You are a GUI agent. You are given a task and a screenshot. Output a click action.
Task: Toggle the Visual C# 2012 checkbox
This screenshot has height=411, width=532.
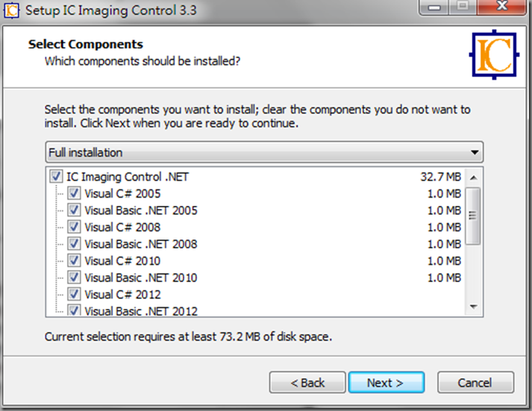[x=74, y=295]
